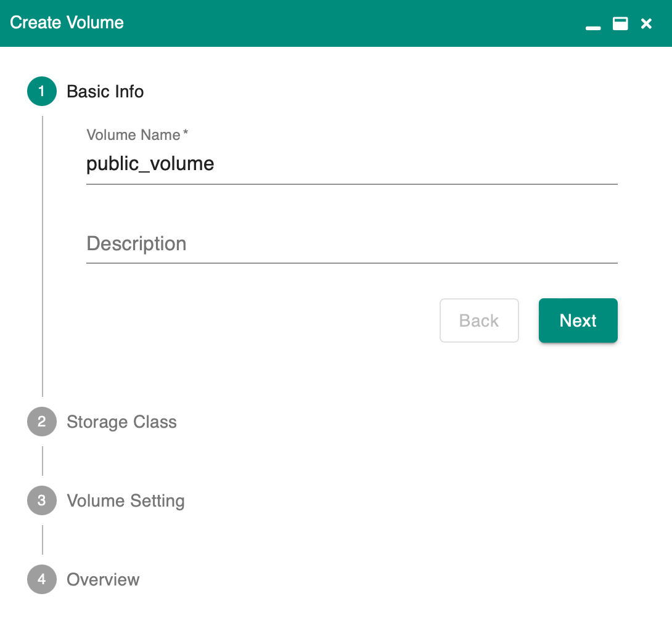Click the Volume Name field label
672x620 pixels.
(137, 135)
